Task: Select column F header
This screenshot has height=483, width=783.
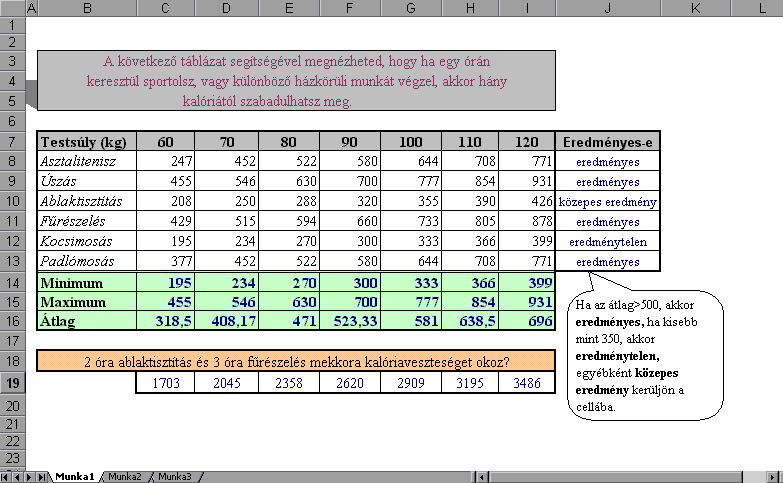Action: pyautogui.click(x=350, y=8)
